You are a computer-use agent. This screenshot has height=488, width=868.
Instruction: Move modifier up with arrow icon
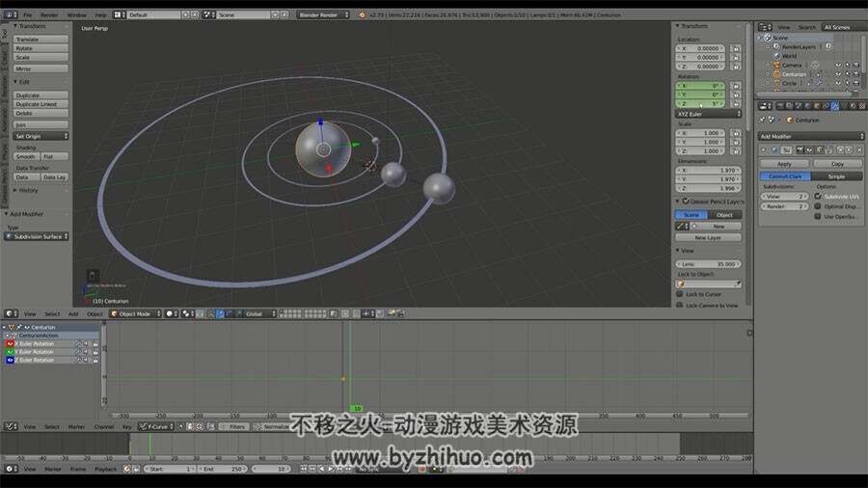coord(840,149)
